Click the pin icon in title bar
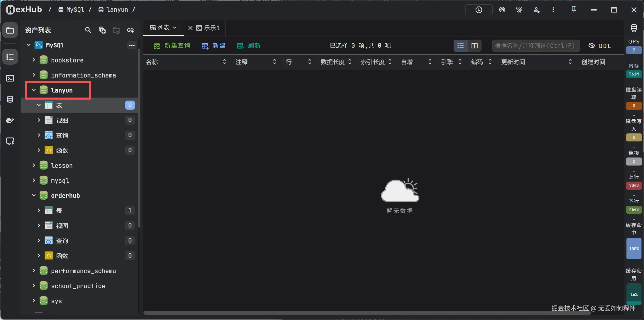 pyautogui.click(x=574, y=10)
